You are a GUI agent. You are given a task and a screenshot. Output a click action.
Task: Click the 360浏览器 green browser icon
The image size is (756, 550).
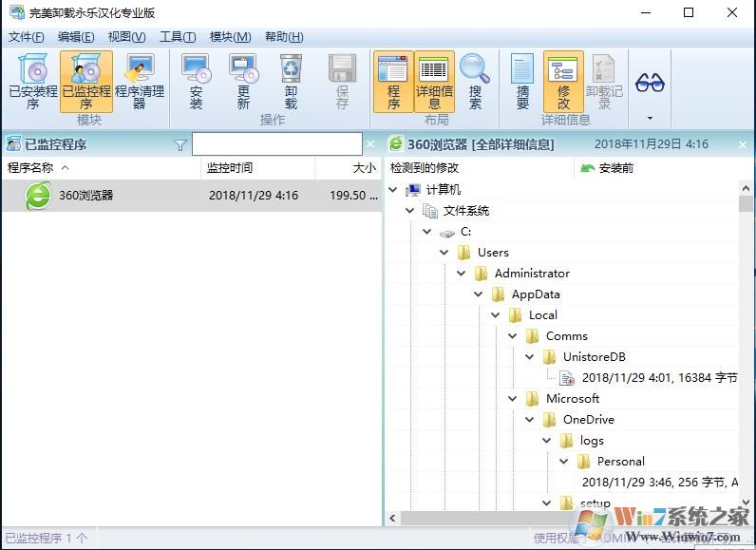pyautogui.click(x=38, y=196)
